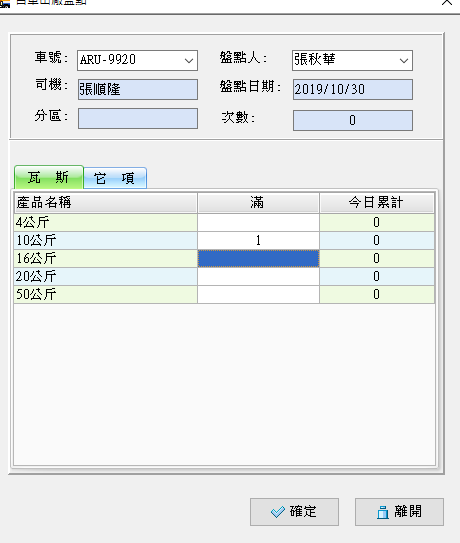Click the 次數 field showing 0

coord(353,120)
